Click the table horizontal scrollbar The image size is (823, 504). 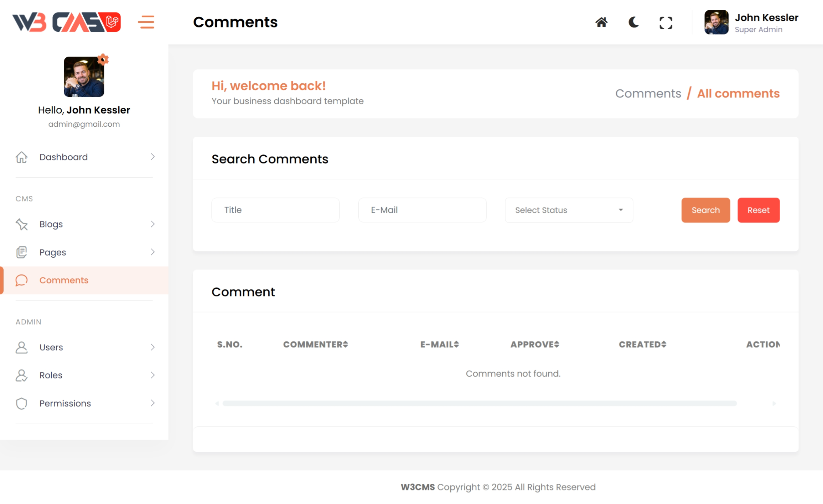click(x=479, y=403)
